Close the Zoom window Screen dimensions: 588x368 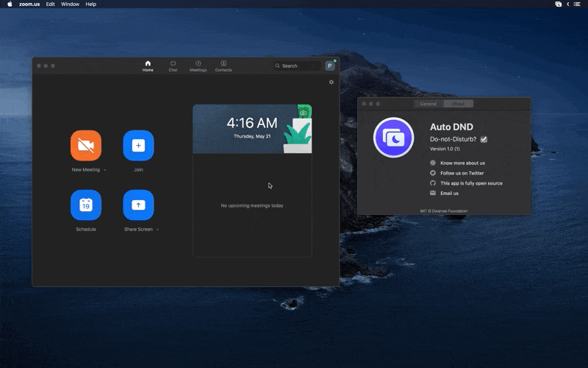click(39, 66)
